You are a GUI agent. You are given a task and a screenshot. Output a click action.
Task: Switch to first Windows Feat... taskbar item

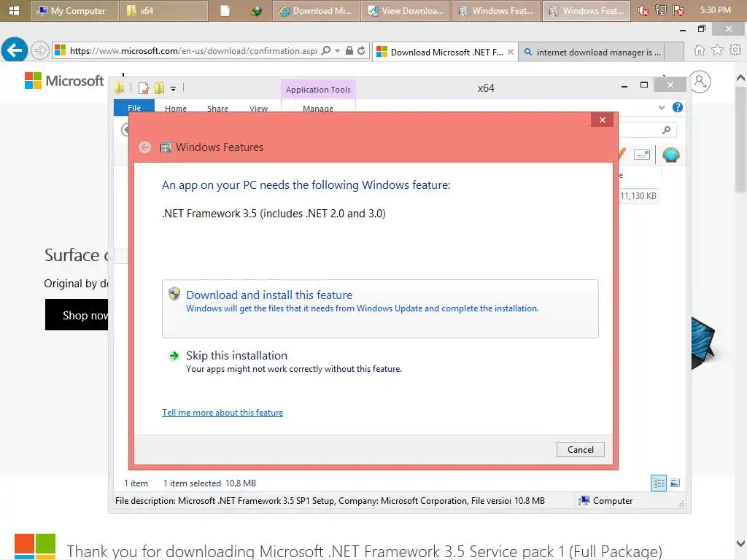click(496, 10)
